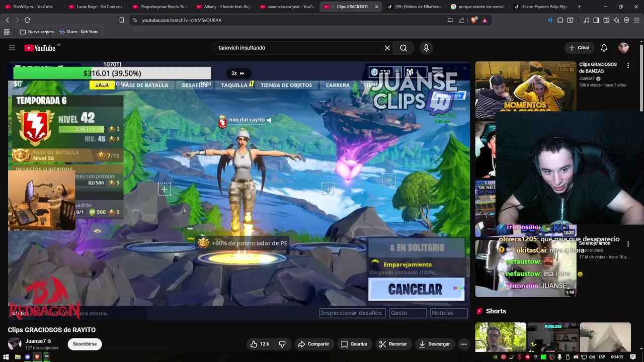Open the Clips GRACIOSOS de BANZAS title
This screenshot has height=362, width=644.
[x=598, y=67]
